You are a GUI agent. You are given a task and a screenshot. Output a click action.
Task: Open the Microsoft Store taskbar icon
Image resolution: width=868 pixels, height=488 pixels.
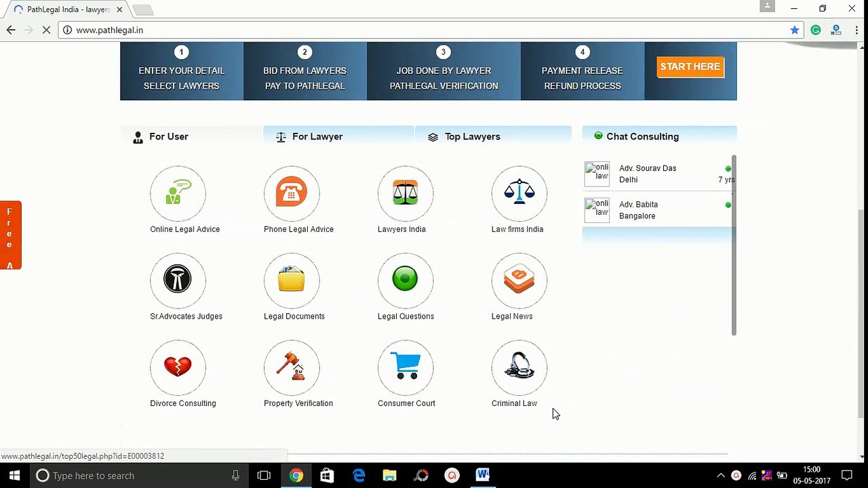[x=327, y=475]
